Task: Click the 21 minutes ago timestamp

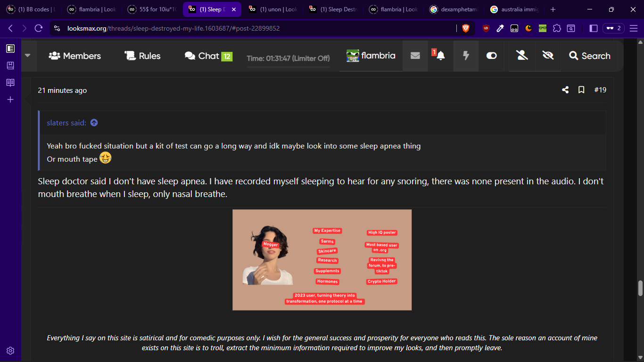Action: point(62,90)
